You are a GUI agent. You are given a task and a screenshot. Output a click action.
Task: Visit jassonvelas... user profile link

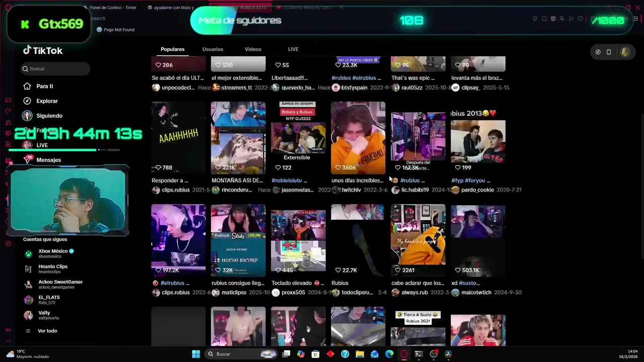297,190
